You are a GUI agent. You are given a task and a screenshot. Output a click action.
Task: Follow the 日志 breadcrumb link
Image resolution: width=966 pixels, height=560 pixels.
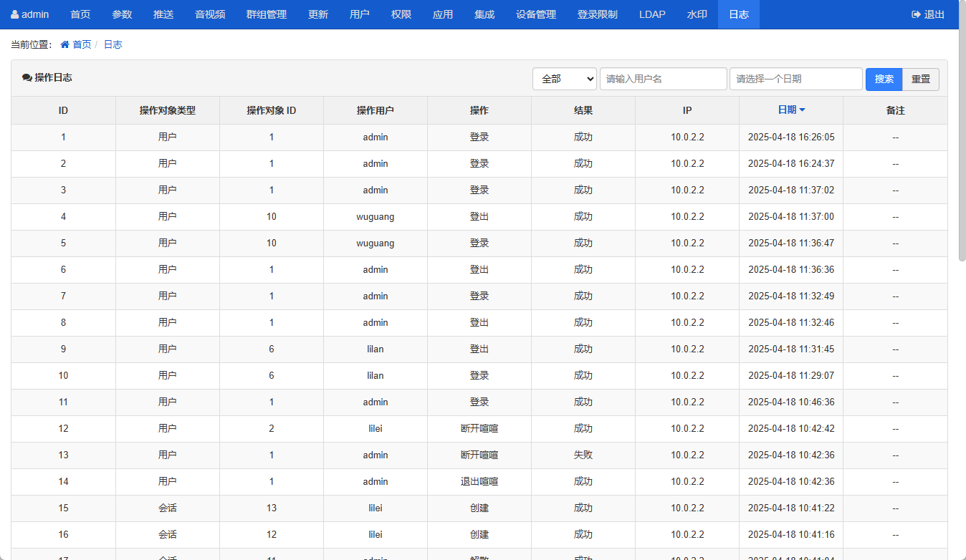113,44
